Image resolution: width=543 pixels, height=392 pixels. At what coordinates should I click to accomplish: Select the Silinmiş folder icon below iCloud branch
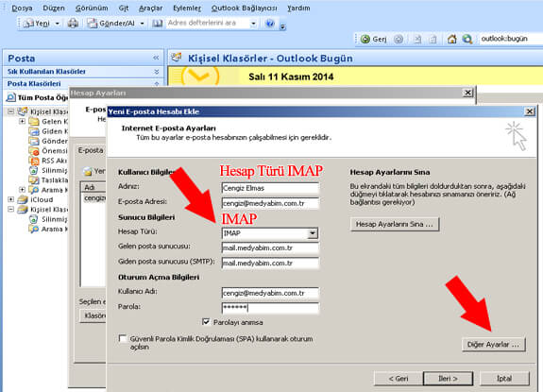[x=34, y=219]
